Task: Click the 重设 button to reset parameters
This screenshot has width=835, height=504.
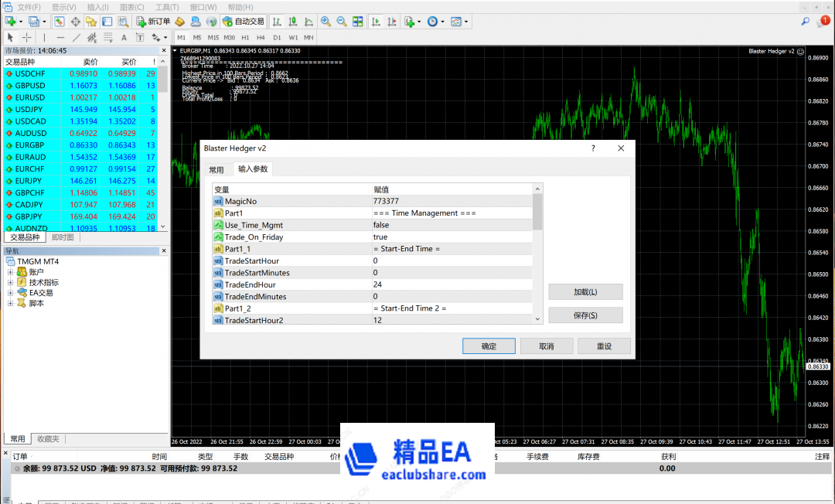Action: tap(604, 346)
